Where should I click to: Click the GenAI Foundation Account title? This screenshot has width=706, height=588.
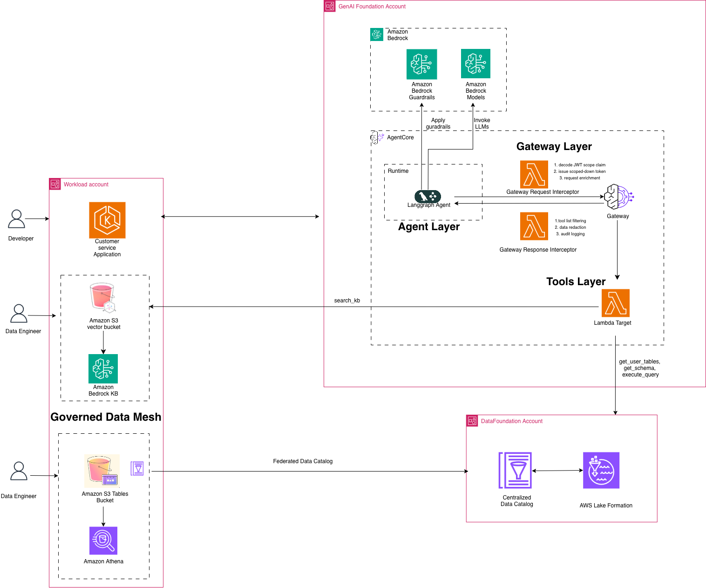(x=372, y=7)
